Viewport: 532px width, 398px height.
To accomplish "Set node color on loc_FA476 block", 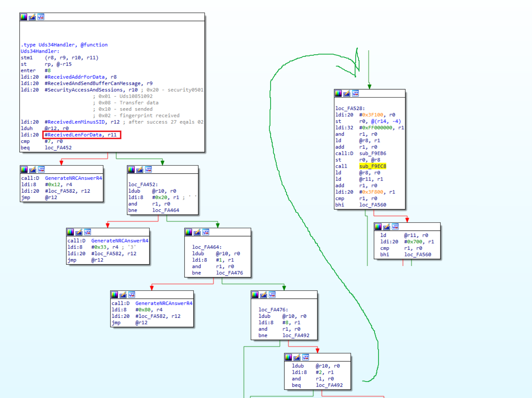I will [x=255, y=294].
